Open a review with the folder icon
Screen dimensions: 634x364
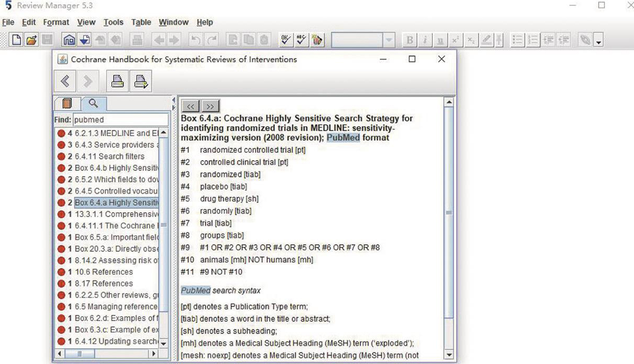click(32, 40)
